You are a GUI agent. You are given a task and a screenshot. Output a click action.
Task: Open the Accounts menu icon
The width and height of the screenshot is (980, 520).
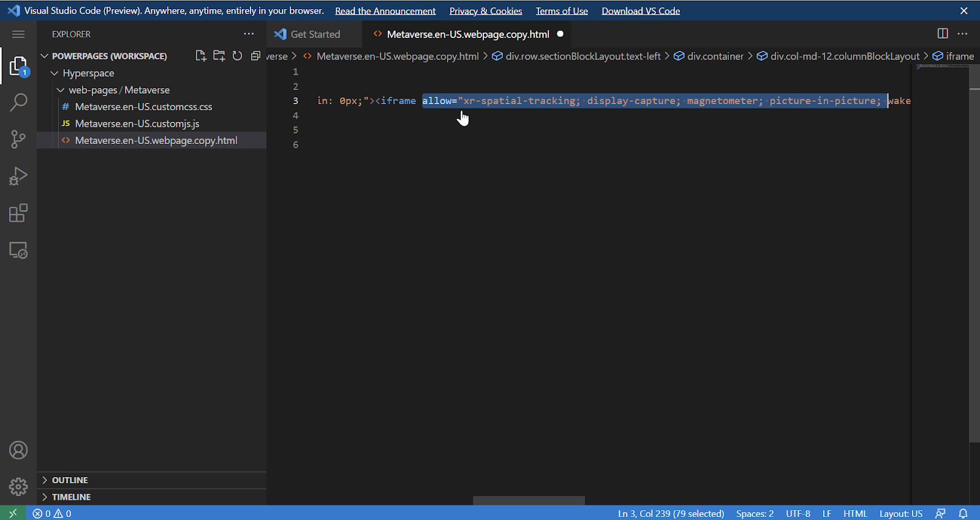18,450
